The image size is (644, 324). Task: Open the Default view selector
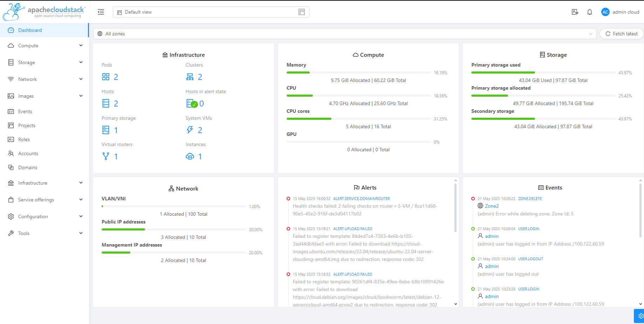[211, 12]
